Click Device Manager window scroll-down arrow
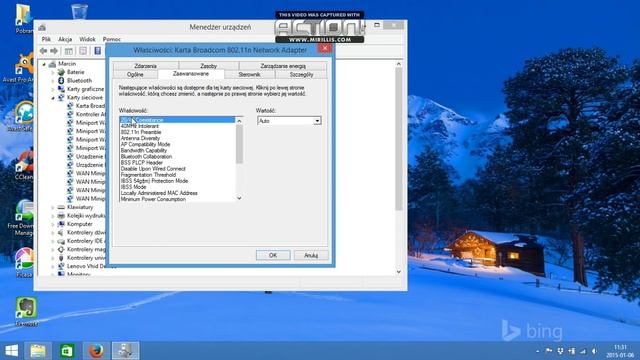The height and width of the screenshot is (360, 640). [x=399, y=272]
